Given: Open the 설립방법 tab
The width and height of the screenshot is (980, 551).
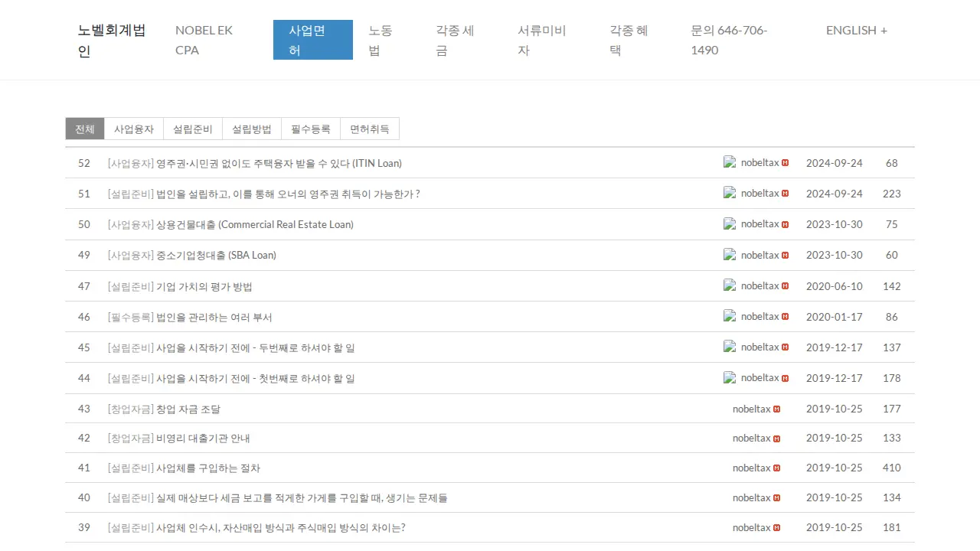Looking at the screenshot, I should 252,129.
